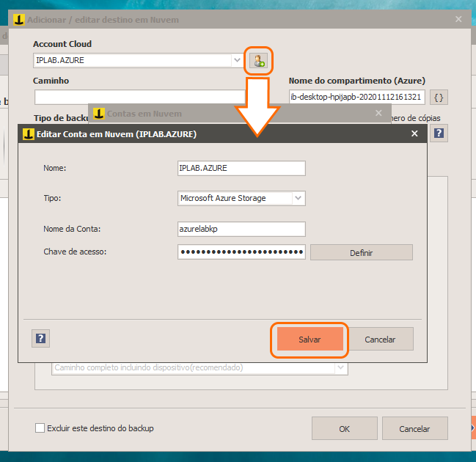This screenshot has width=476, height=462.
Task: Close the Contas em Nuvem window
Action: [378, 113]
